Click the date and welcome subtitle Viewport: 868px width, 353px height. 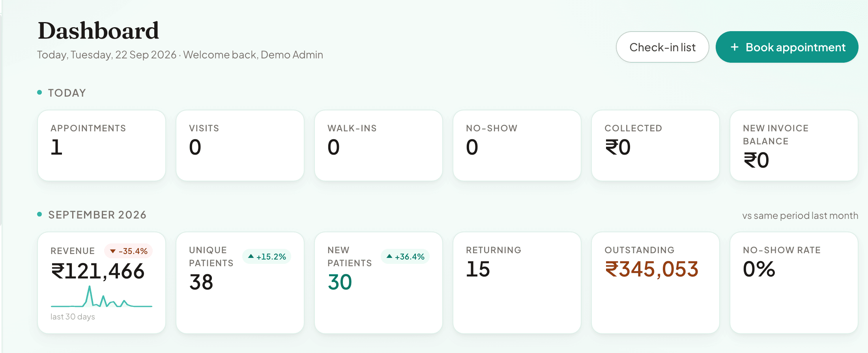tap(180, 55)
